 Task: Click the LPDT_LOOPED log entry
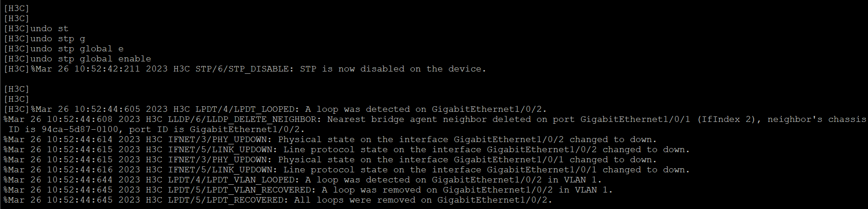click(245, 109)
